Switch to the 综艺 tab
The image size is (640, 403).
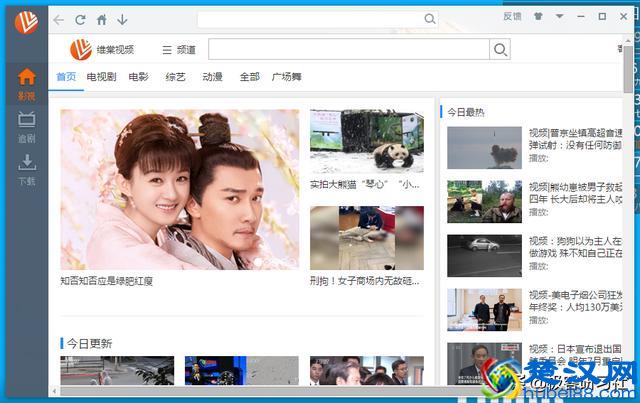[x=176, y=77]
